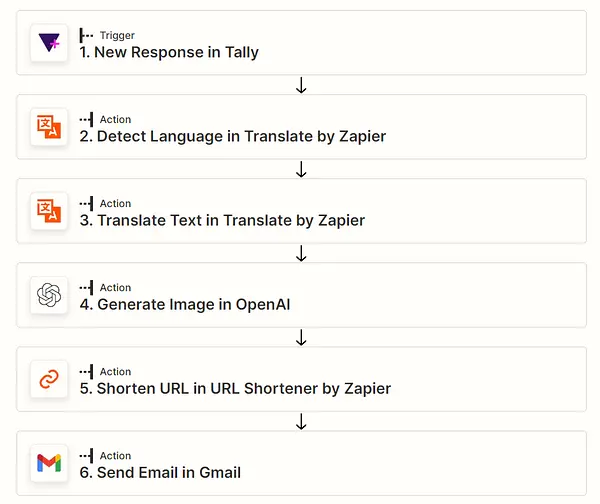The width and height of the screenshot is (600, 504).
Task: Click the URL Shortener link icon
Action: click(49, 379)
